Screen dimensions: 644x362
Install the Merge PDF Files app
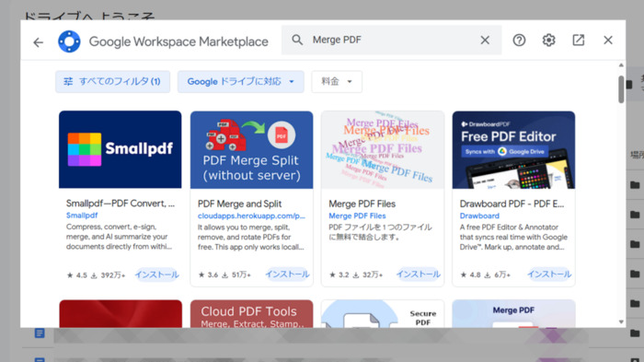[x=419, y=274]
